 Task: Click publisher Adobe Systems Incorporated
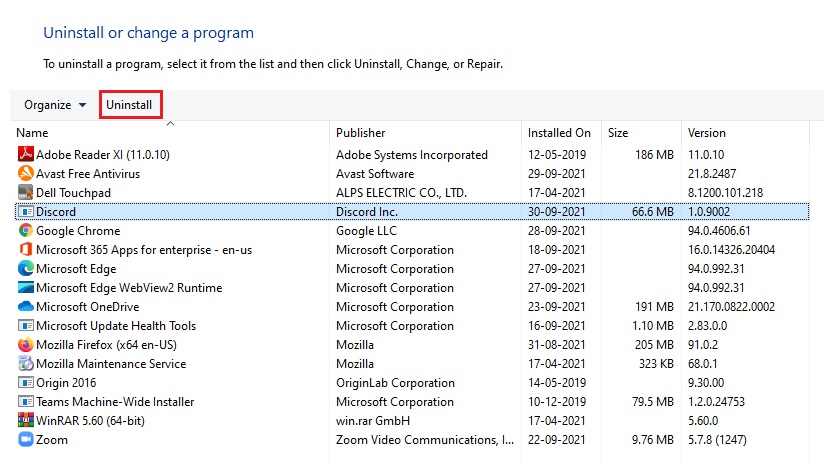pos(412,154)
